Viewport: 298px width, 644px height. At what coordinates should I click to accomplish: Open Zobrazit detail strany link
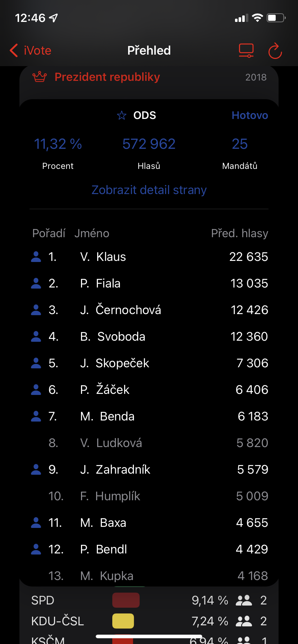coord(149,190)
